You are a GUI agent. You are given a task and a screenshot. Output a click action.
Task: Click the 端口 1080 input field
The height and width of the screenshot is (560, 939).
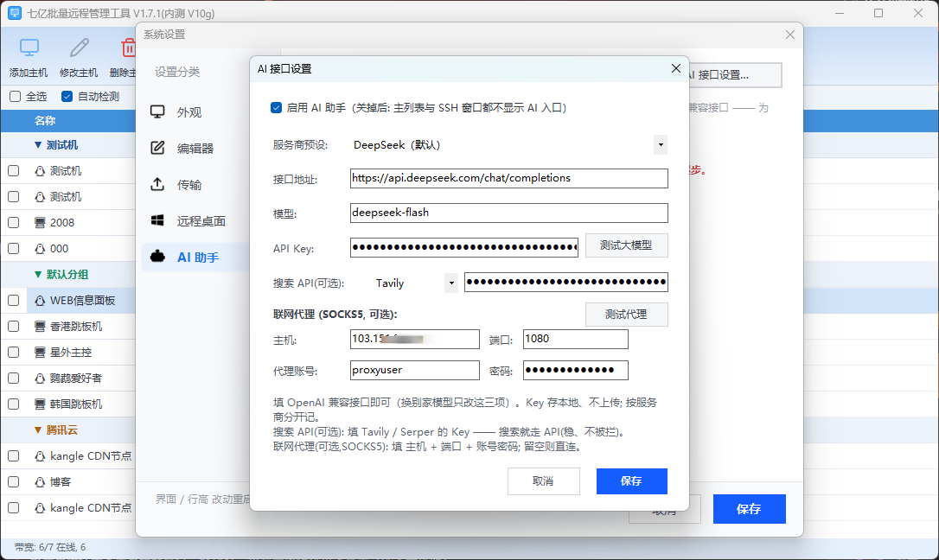[576, 340]
